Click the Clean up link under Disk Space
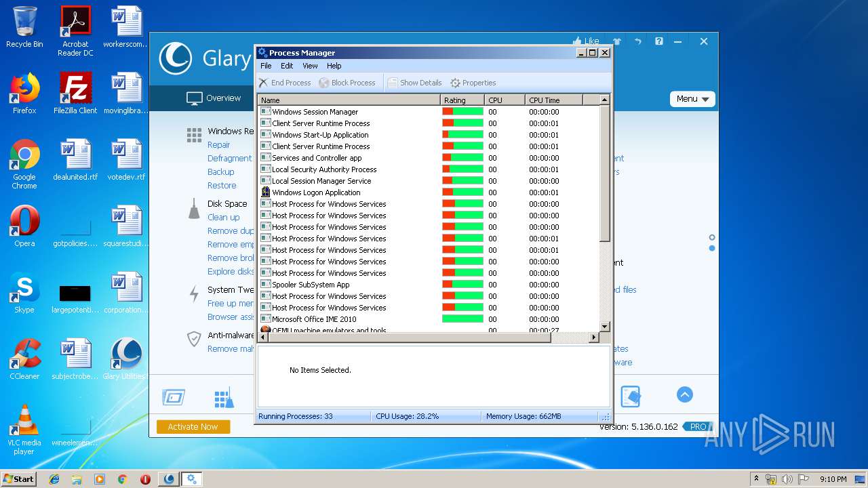The image size is (868, 488). tap(223, 217)
